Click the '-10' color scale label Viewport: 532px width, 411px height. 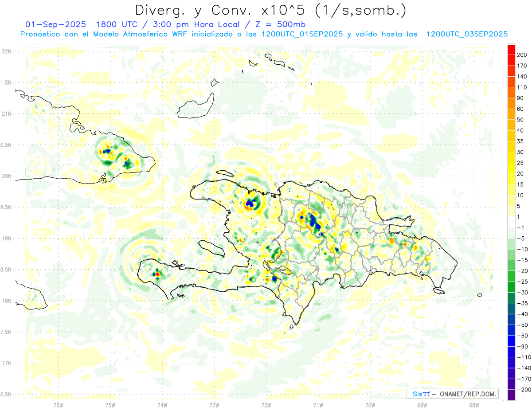point(522,249)
